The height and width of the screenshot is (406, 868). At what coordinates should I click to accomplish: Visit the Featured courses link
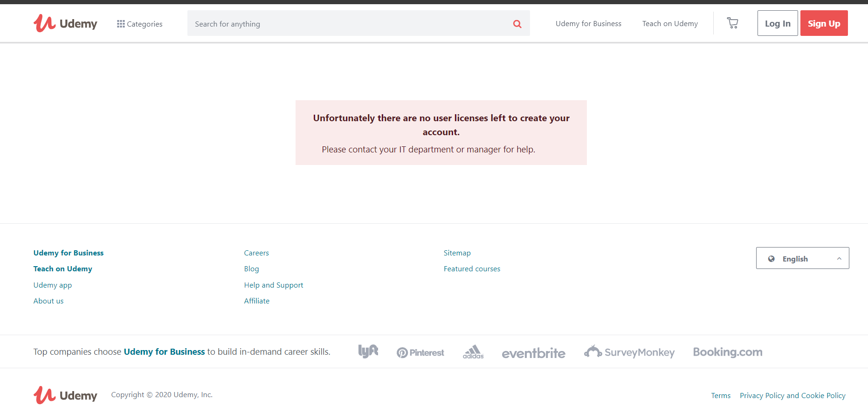pyautogui.click(x=472, y=269)
